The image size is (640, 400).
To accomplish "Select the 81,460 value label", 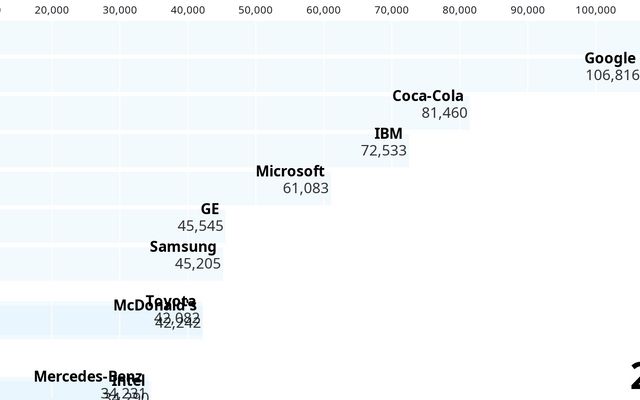I will pos(444,113).
